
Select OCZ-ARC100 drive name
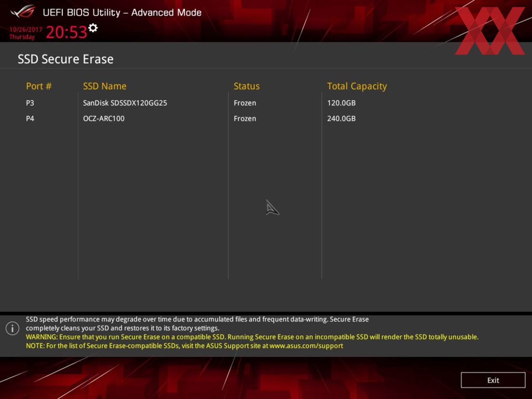click(x=104, y=119)
